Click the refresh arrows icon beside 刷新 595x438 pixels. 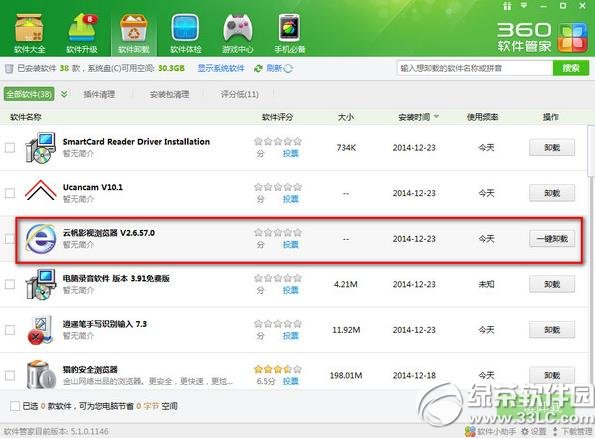(x=258, y=68)
